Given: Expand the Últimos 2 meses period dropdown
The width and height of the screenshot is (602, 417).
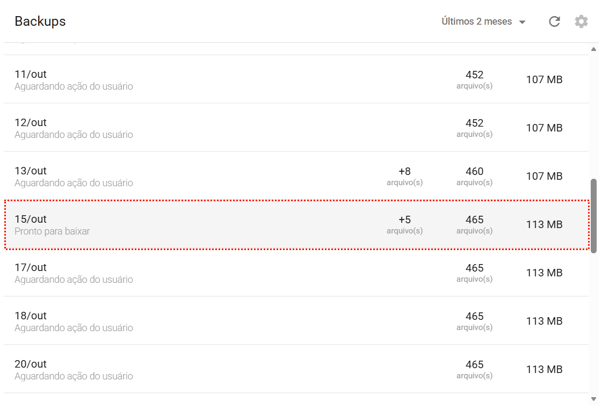Looking at the screenshot, I should (484, 21).
